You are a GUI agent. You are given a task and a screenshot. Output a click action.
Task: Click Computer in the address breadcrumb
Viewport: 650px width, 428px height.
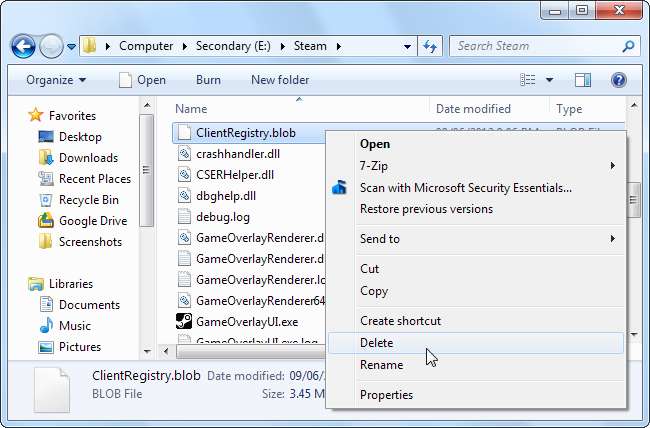tap(146, 46)
